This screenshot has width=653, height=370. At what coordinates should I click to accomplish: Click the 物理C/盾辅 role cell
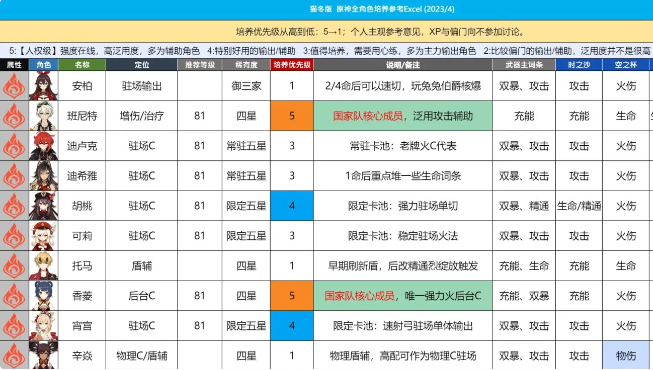[142, 355]
